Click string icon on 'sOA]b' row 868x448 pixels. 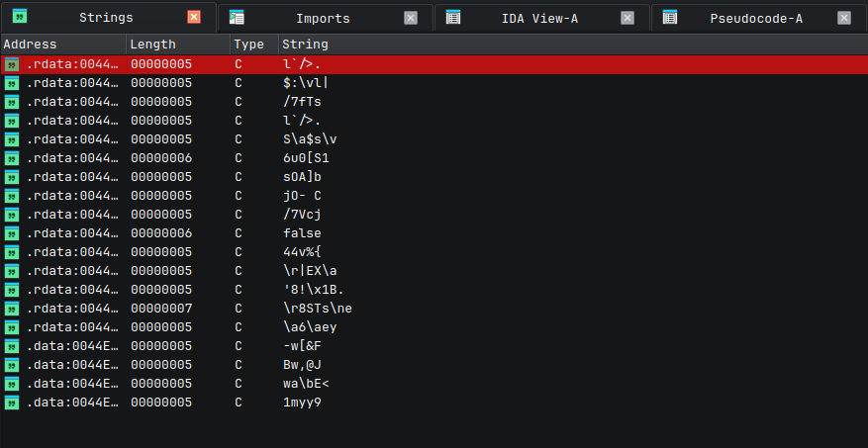point(12,178)
